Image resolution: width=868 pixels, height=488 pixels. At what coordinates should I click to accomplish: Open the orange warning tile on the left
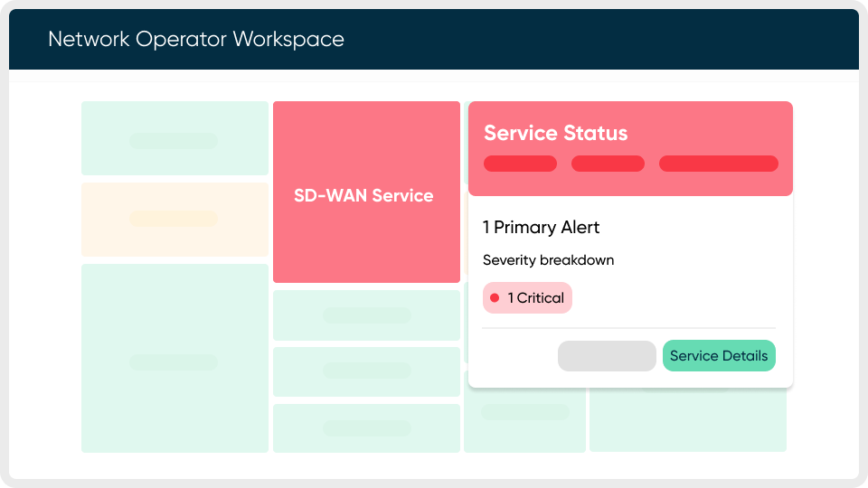click(175, 220)
